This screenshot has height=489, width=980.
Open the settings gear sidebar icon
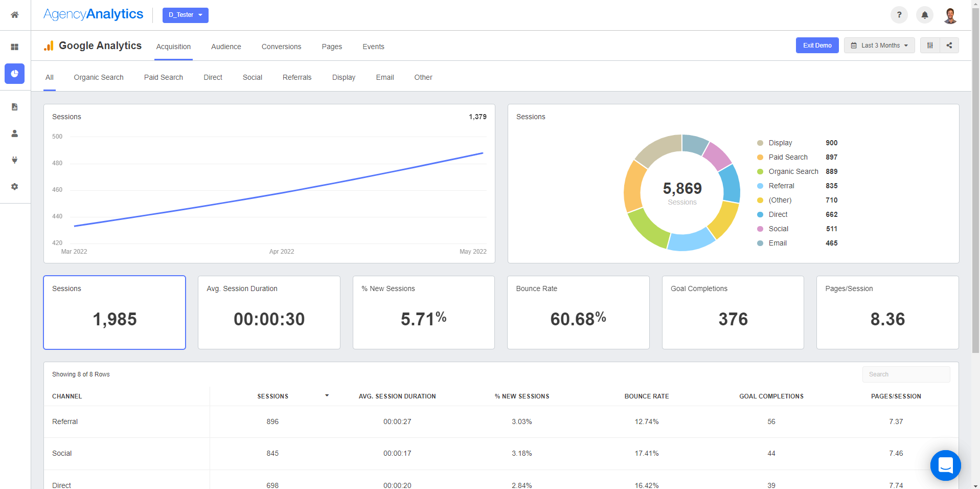pos(15,187)
